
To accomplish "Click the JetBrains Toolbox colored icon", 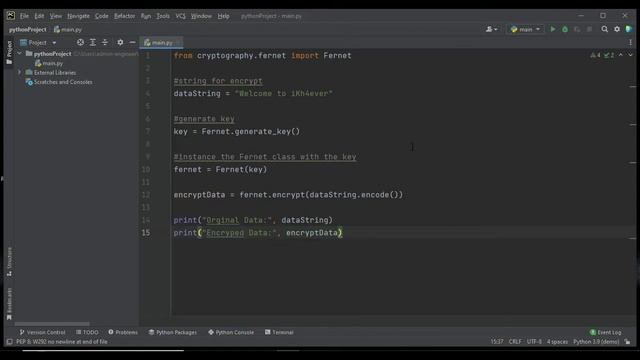I will point(629,29).
